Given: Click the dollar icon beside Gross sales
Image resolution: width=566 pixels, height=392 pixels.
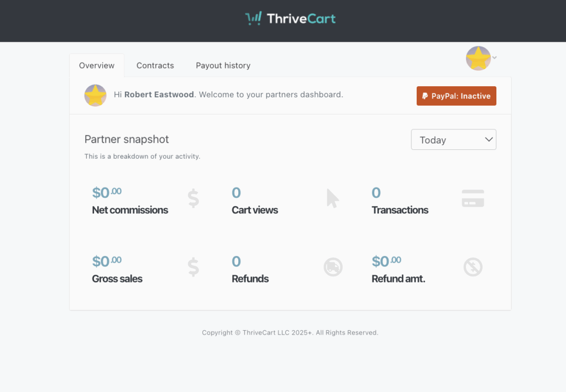Looking at the screenshot, I should [x=193, y=267].
